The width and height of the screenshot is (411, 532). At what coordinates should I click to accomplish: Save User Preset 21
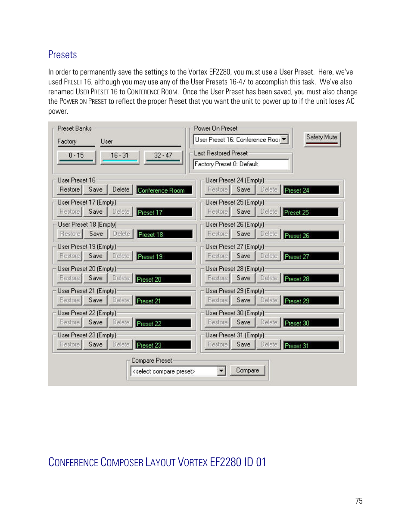tap(96, 300)
